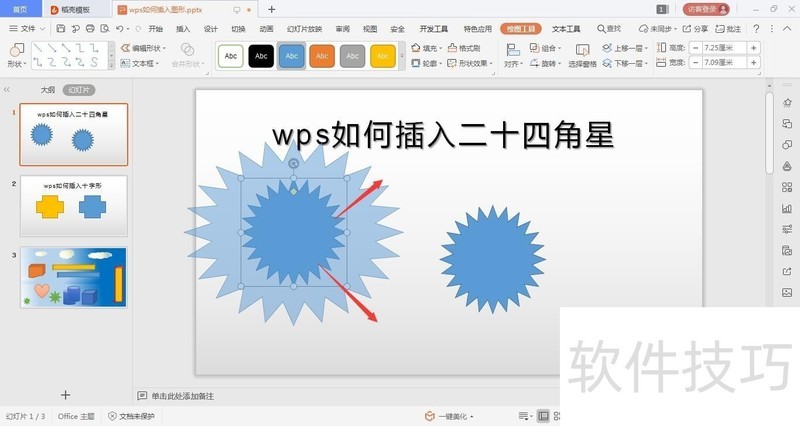Viewport: 800px width, 426px height.
Task: Click the 未同步 sync status button
Action: [658, 29]
